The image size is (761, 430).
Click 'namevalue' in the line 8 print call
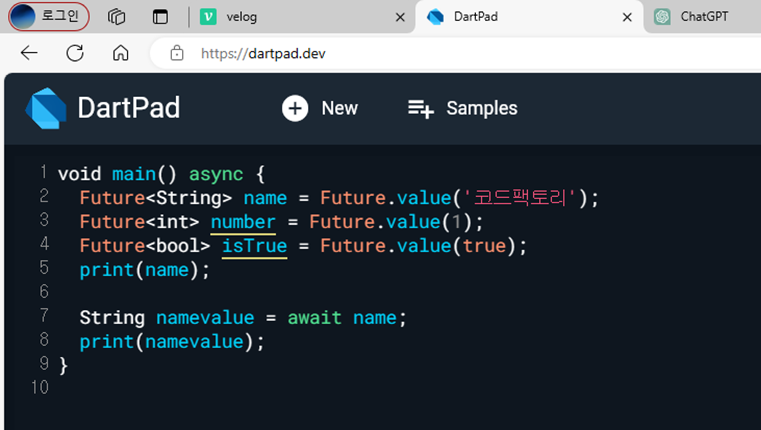194,342
